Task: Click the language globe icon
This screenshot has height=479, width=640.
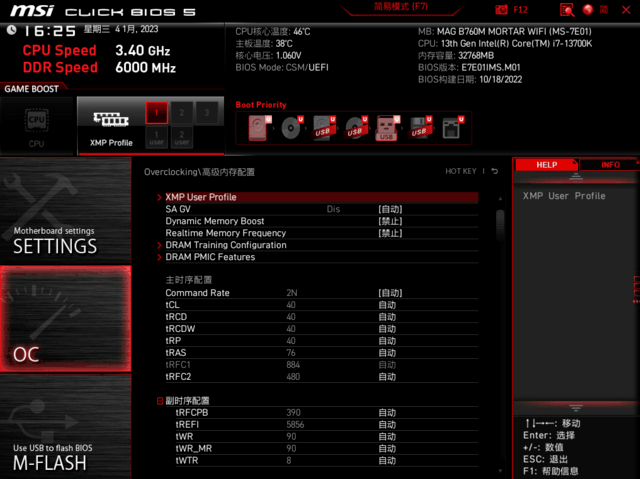Action: (x=590, y=9)
